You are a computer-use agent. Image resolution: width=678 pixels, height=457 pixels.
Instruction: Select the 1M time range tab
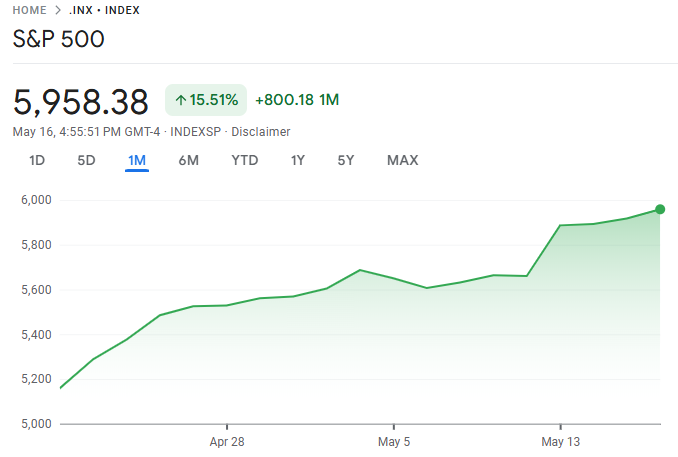click(x=137, y=160)
